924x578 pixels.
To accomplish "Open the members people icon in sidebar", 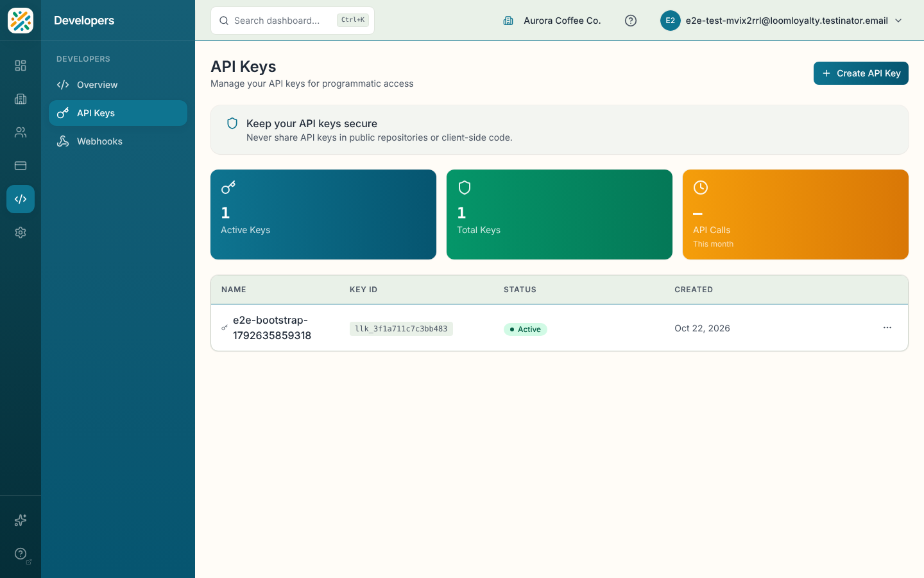I will [21, 132].
